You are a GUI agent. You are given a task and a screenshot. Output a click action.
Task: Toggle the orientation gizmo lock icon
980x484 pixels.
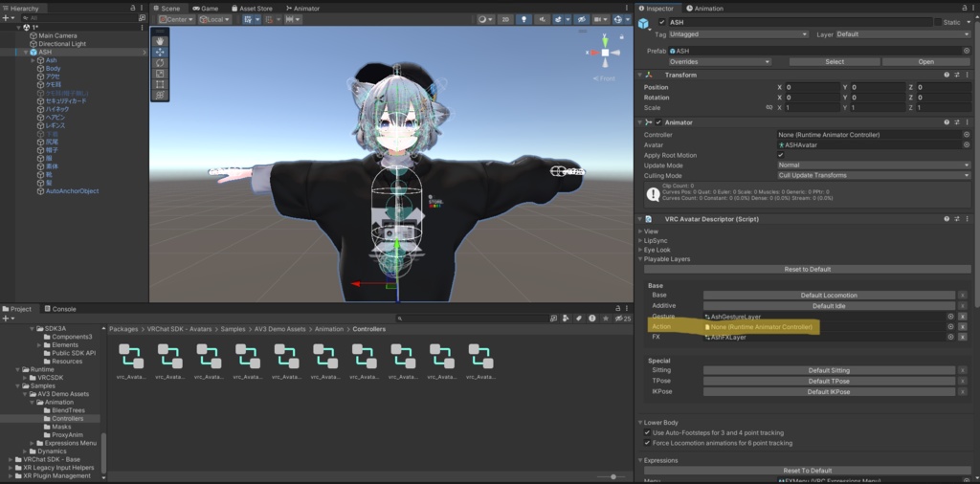coord(621,37)
